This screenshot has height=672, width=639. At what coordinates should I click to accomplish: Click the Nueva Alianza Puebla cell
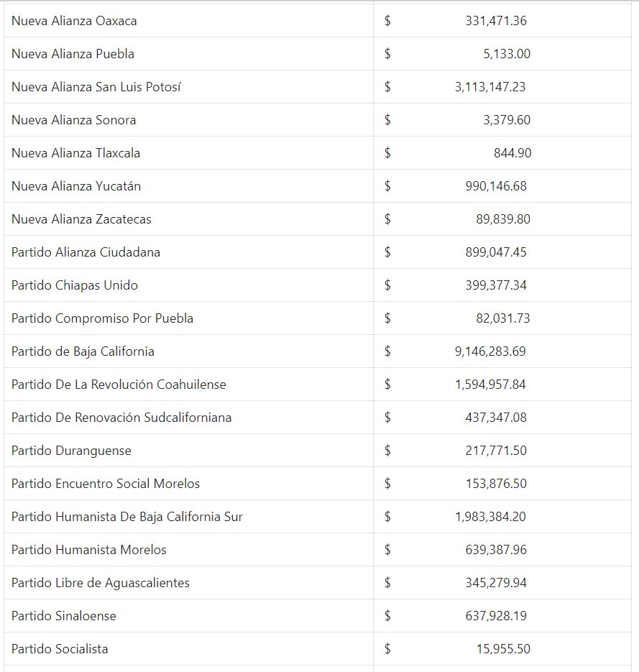click(x=73, y=54)
